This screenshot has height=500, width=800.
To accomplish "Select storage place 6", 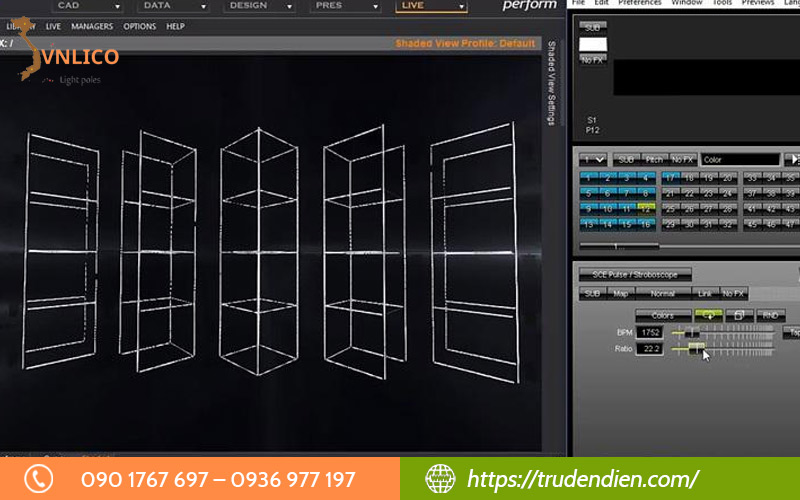I will click(x=607, y=193).
